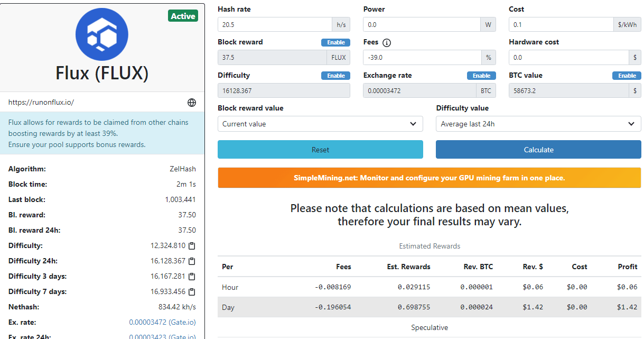
Task: Open the Difficulty value dropdown
Action: pos(538,124)
